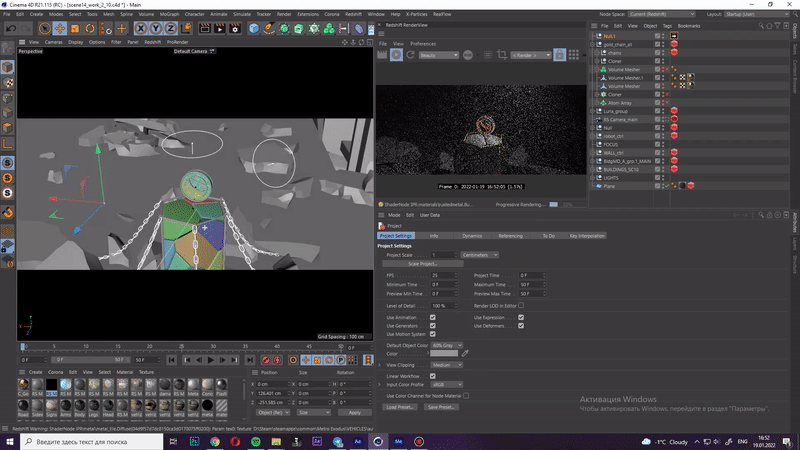Click the Record Active Objects button
This screenshot has height=450, width=800.
click(x=266, y=360)
